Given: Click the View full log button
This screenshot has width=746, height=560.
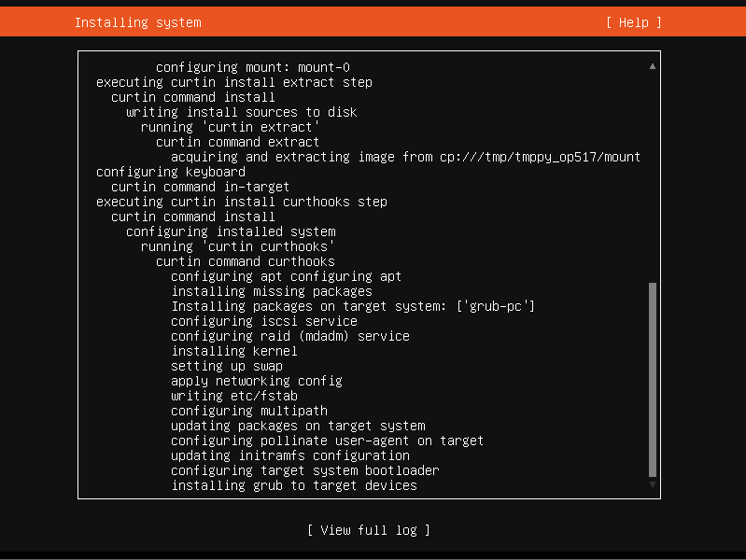Looking at the screenshot, I should 369,530.
